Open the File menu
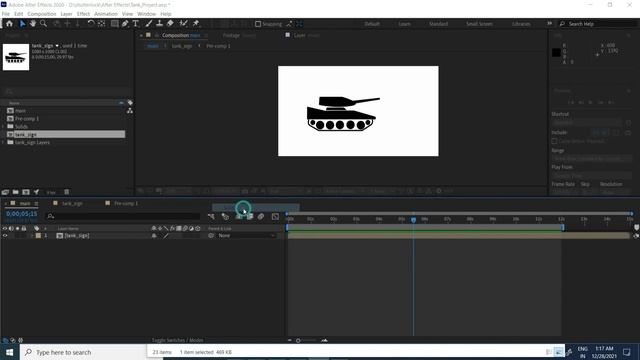Viewport: 640px width, 360px height. (x=6, y=14)
